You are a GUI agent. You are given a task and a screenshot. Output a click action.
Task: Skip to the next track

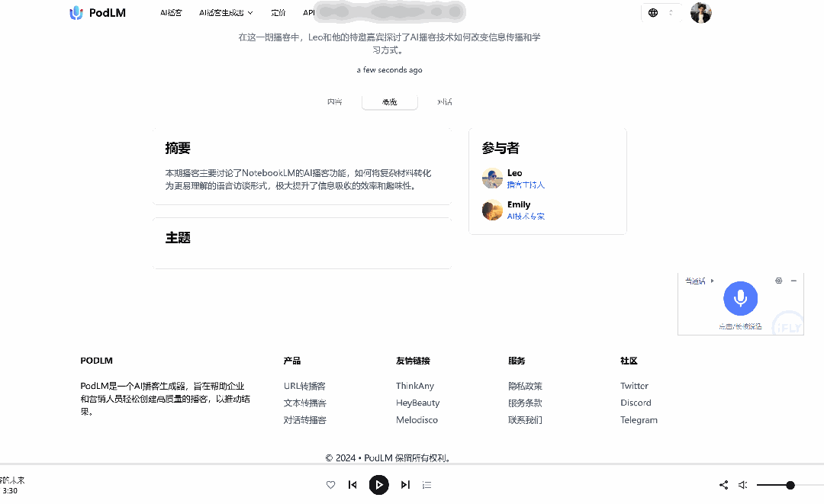(x=405, y=484)
